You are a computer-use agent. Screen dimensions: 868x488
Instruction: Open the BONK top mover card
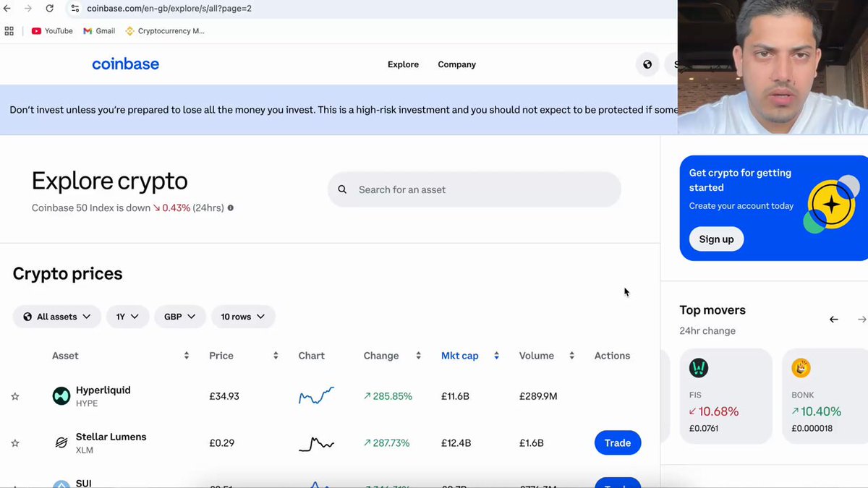825,396
